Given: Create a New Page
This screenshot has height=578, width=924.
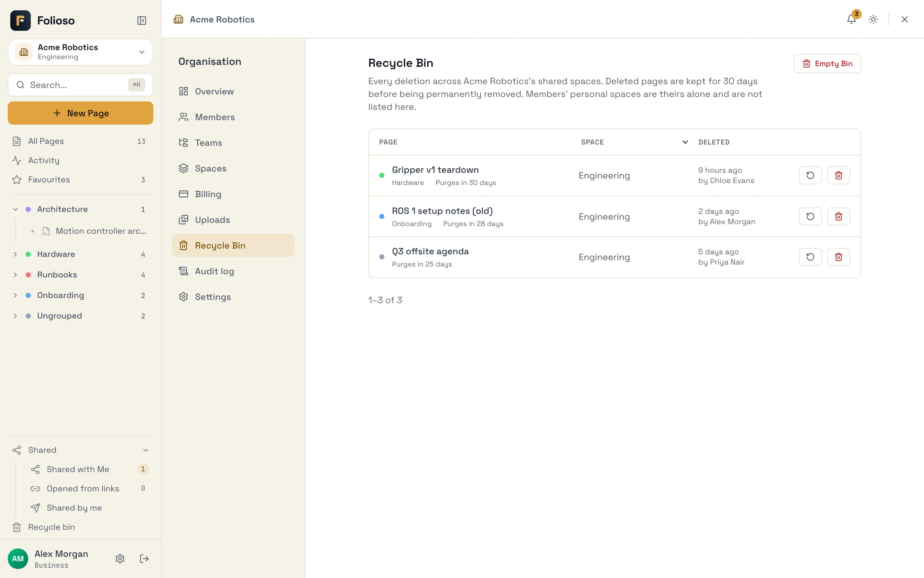Looking at the screenshot, I should click(81, 113).
